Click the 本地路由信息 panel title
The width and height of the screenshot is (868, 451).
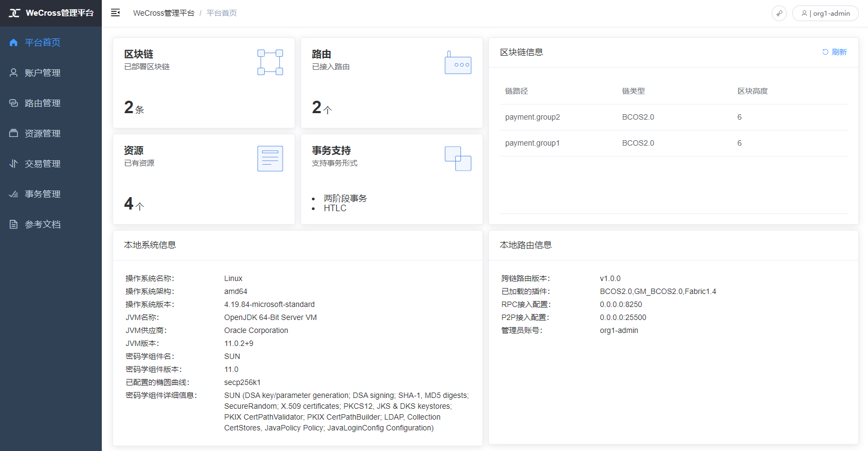(x=526, y=245)
